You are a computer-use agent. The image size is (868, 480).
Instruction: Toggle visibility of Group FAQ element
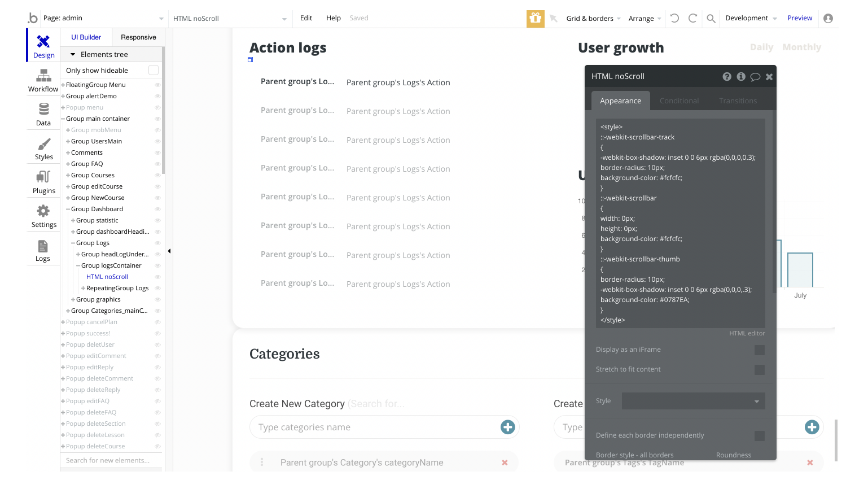tap(157, 164)
